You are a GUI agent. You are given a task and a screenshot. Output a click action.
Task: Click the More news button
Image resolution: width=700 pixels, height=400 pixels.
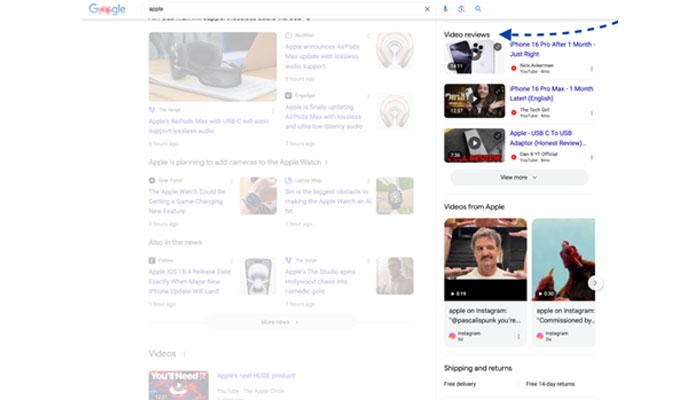click(280, 322)
